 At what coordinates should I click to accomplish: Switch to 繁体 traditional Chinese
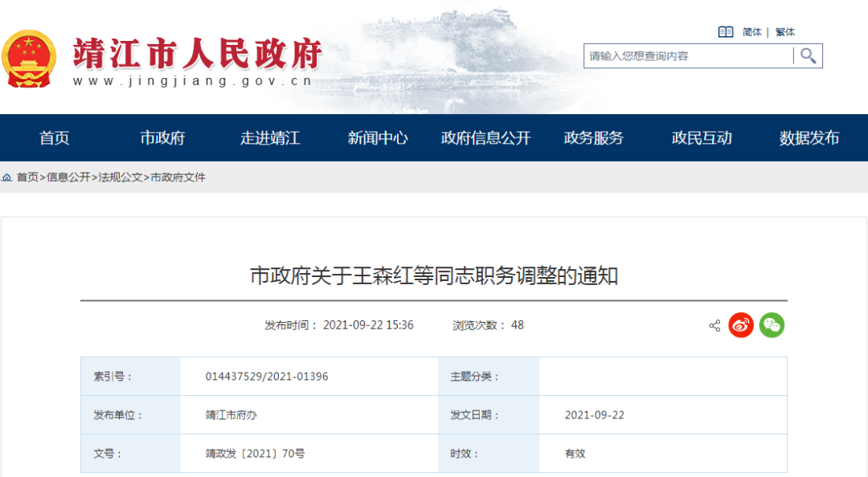(785, 32)
